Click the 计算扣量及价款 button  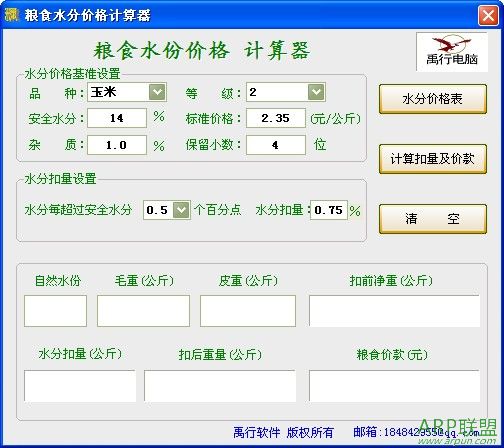point(433,159)
